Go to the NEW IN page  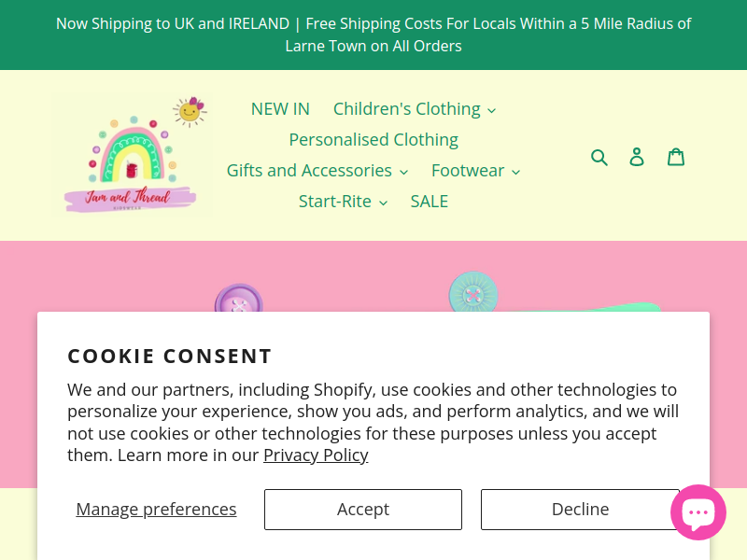point(280,109)
